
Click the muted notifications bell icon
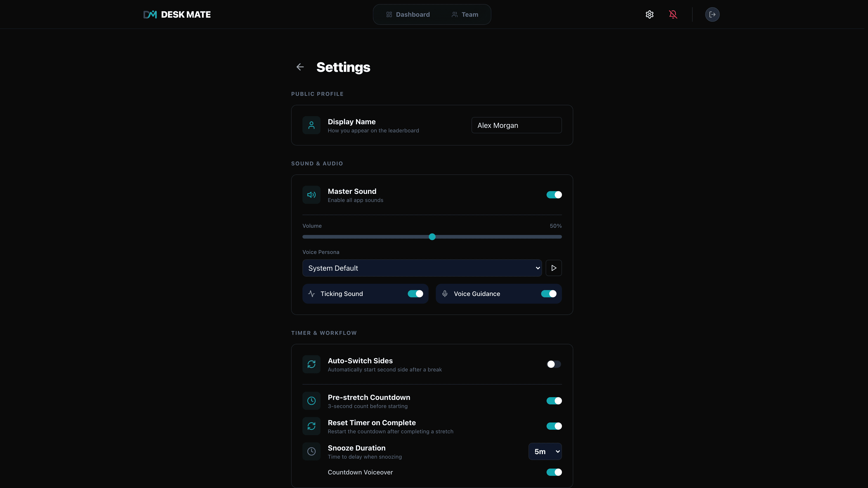[673, 14]
